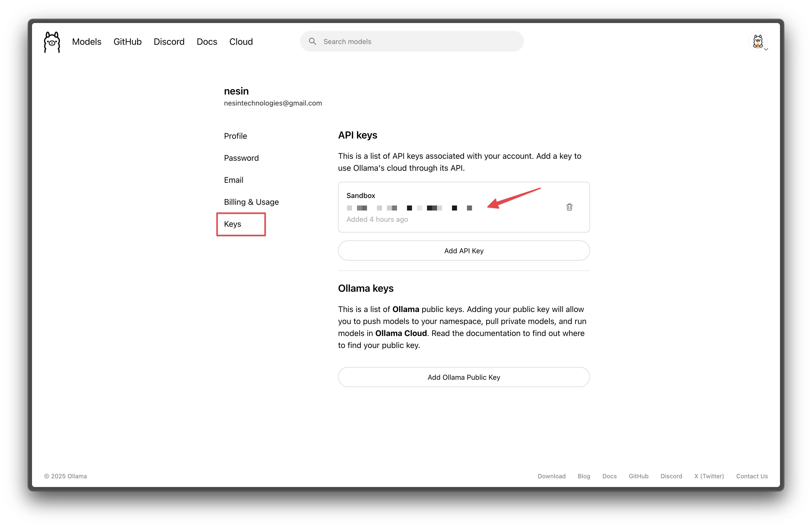The width and height of the screenshot is (812, 528).
Task: Open the Ollama llama logo home page
Action: (x=52, y=42)
